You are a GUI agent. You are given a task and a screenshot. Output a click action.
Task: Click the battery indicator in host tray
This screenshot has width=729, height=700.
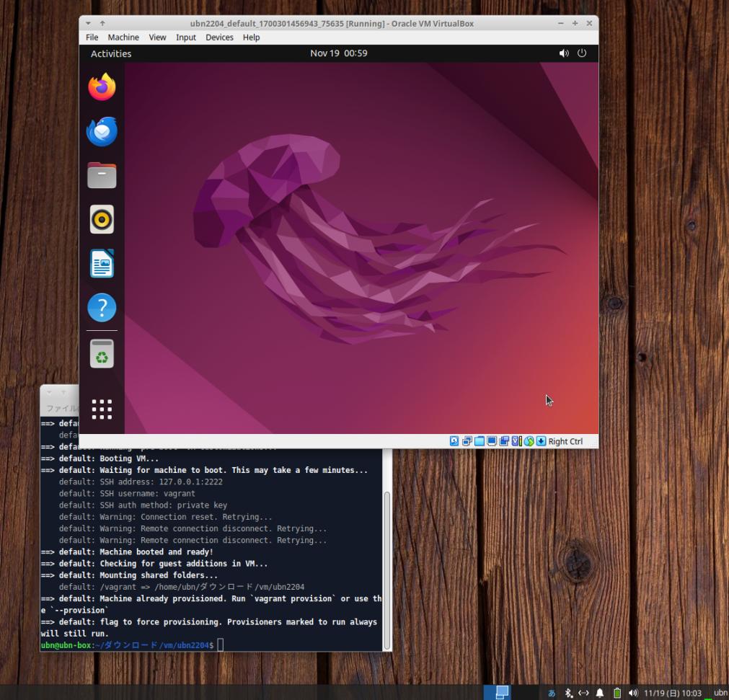617,693
